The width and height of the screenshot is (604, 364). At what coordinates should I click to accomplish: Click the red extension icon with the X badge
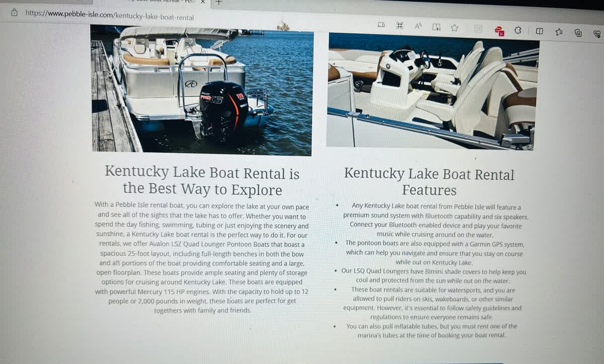[x=499, y=31]
